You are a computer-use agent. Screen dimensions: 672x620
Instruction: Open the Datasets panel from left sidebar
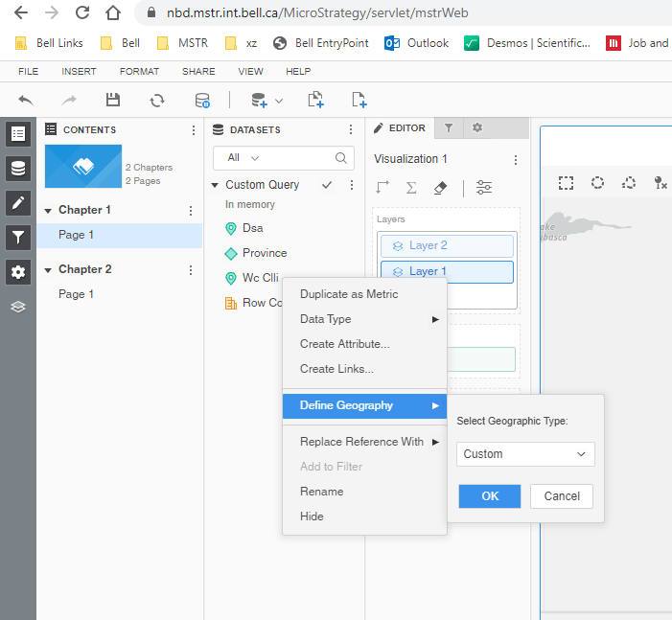pos(18,169)
